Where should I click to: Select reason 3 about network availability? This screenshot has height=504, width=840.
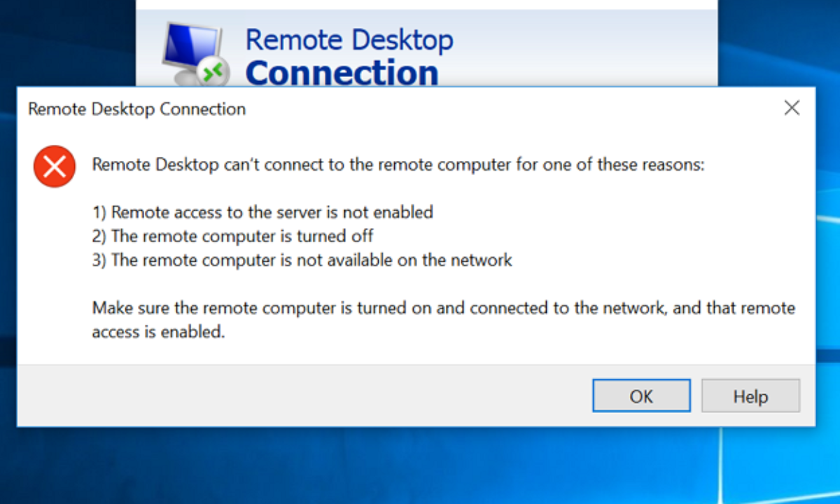click(x=302, y=260)
